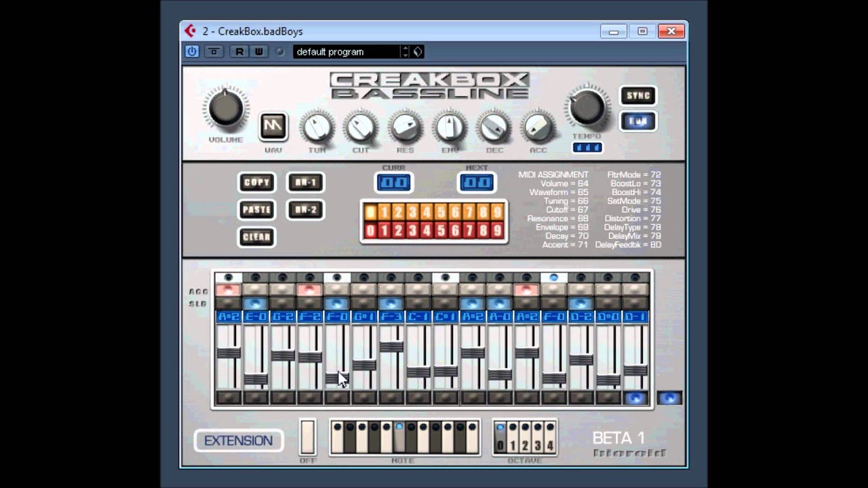Toggle the RUN button
The image size is (868, 488).
point(637,121)
